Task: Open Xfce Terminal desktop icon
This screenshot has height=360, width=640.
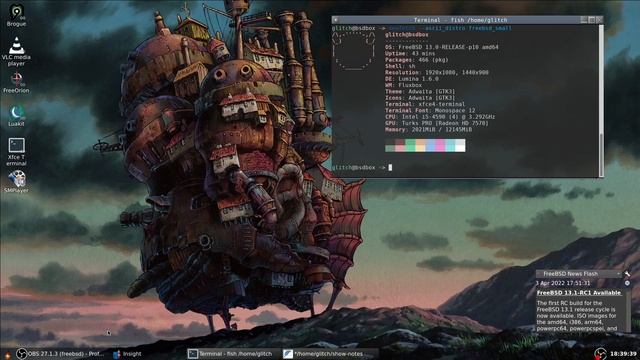Action: [x=16, y=152]
